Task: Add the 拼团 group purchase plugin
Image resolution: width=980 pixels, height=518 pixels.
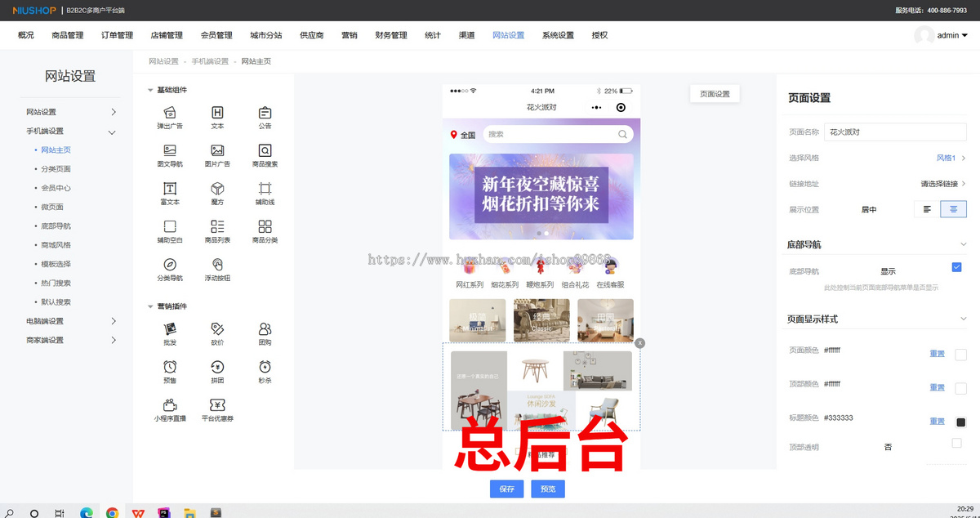Action: [x=217, y=373]
